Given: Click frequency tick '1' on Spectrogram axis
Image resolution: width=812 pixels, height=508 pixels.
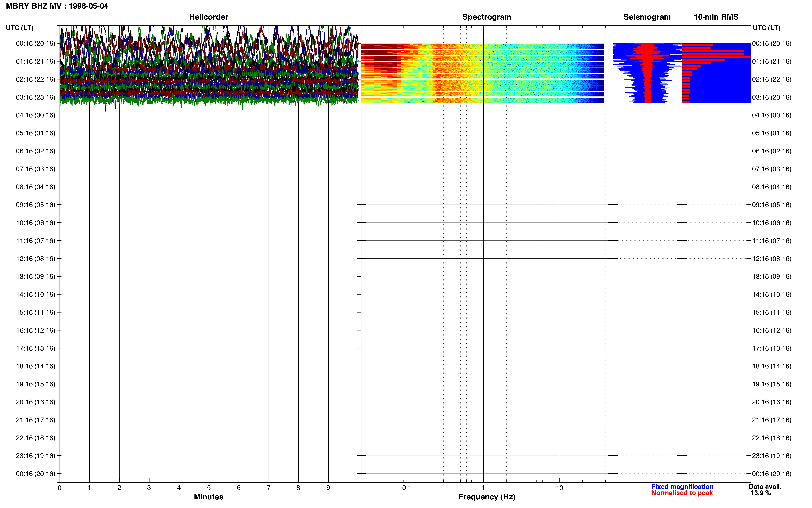Looking at the screenshot, I should [x=483, y=488].
